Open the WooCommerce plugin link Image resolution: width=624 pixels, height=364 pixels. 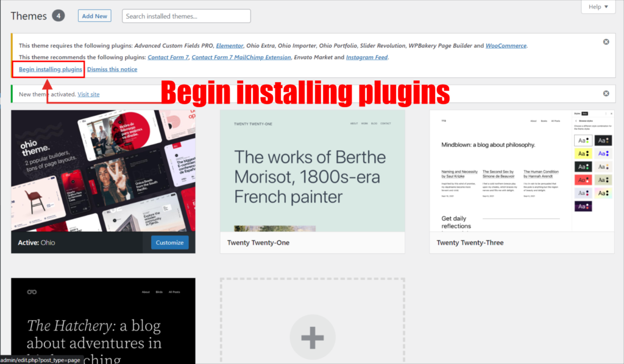(x=506, y=46)
